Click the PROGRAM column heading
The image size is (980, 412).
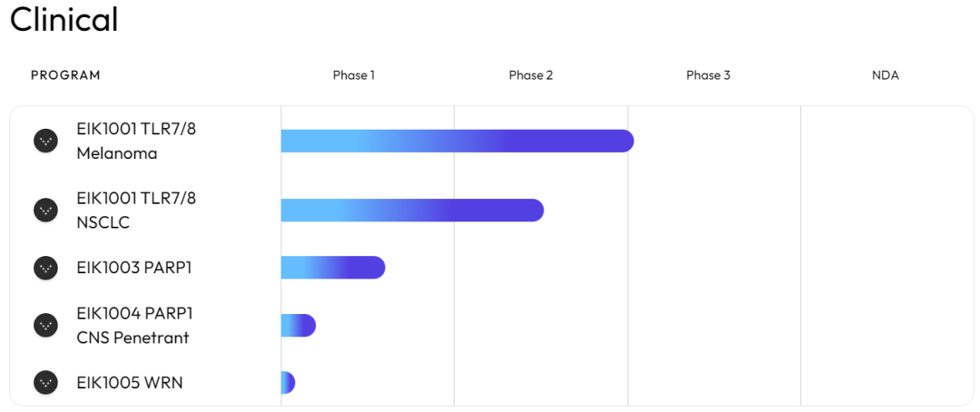[x=65, y=75]
